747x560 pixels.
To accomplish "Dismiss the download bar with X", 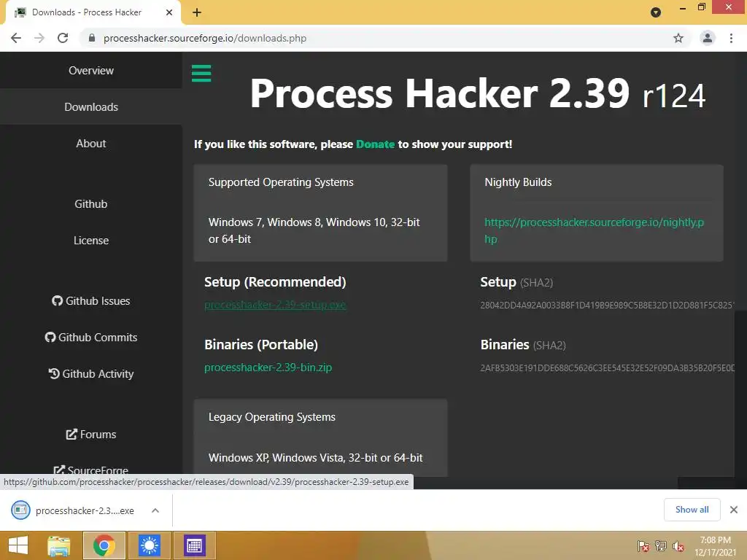I will pos(734,510).
